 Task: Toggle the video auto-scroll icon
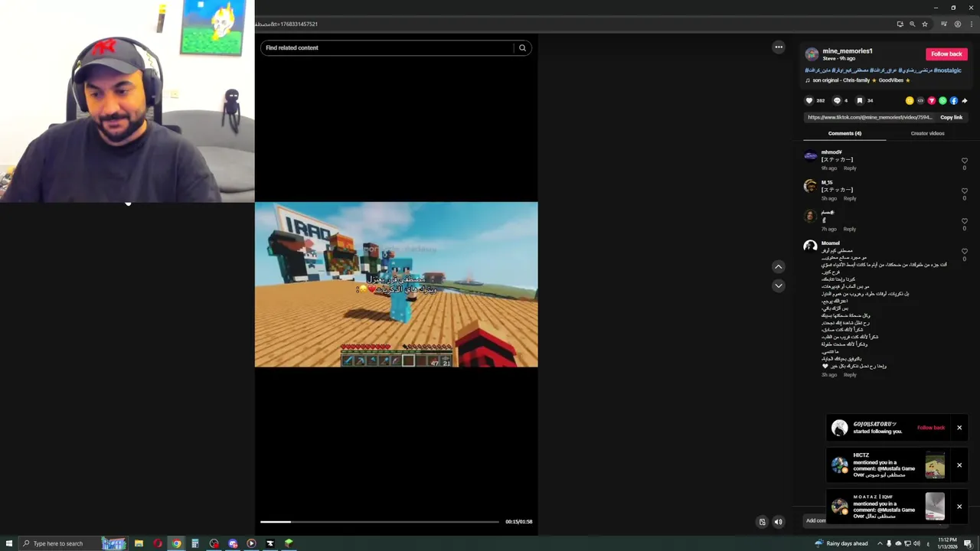click(762, 522)
